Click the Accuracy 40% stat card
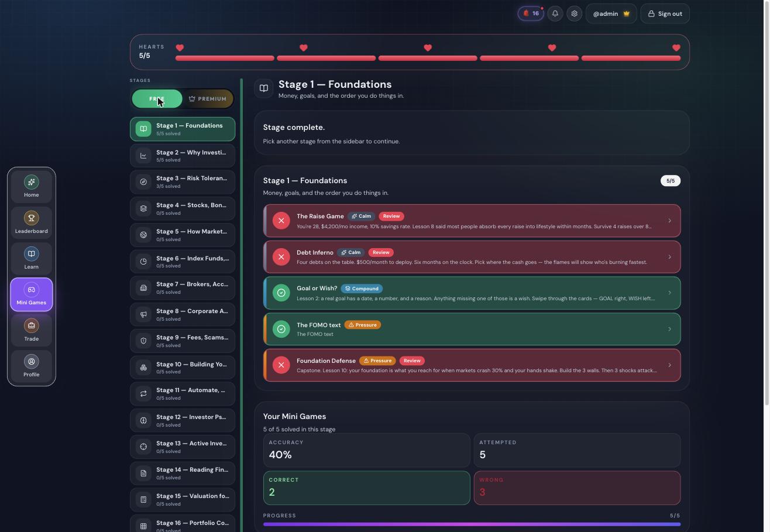 367,450
